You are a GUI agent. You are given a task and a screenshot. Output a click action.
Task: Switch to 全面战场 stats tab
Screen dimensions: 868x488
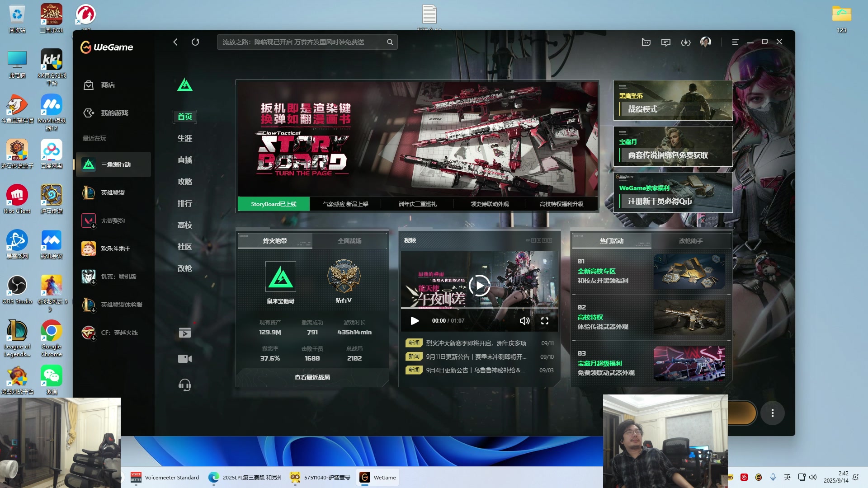pos(349,241)
